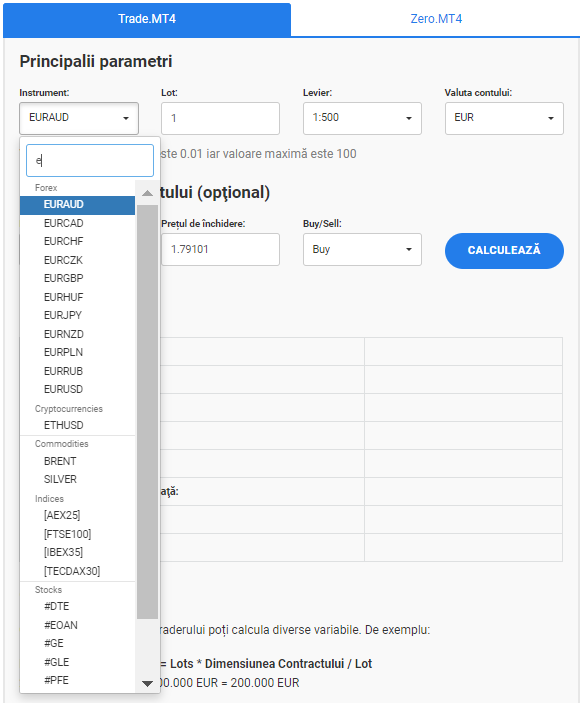
Task: Open the Valuta contului EUR dropdown
Action: (x=504, y=118)
